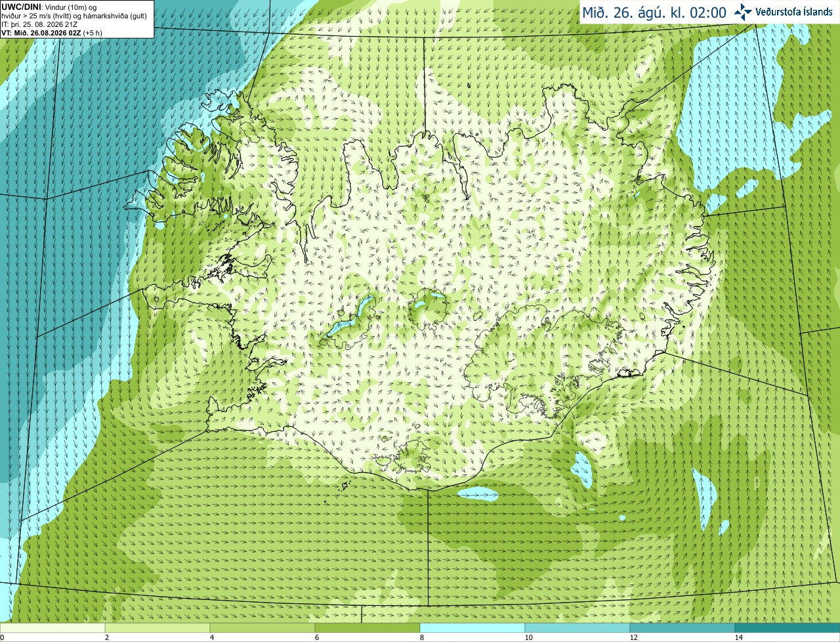Click the Veðurstofa Íslands compass logo icon

(743, 12)
